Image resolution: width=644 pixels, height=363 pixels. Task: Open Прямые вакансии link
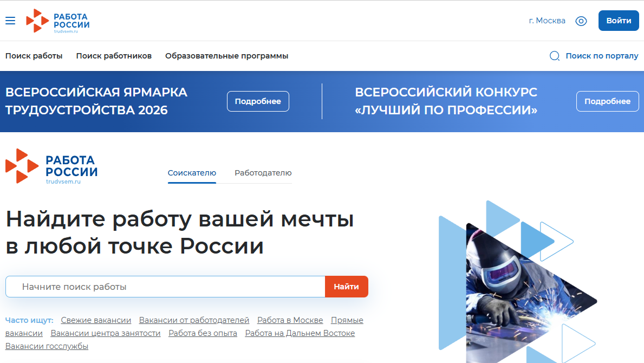point(347,320)
